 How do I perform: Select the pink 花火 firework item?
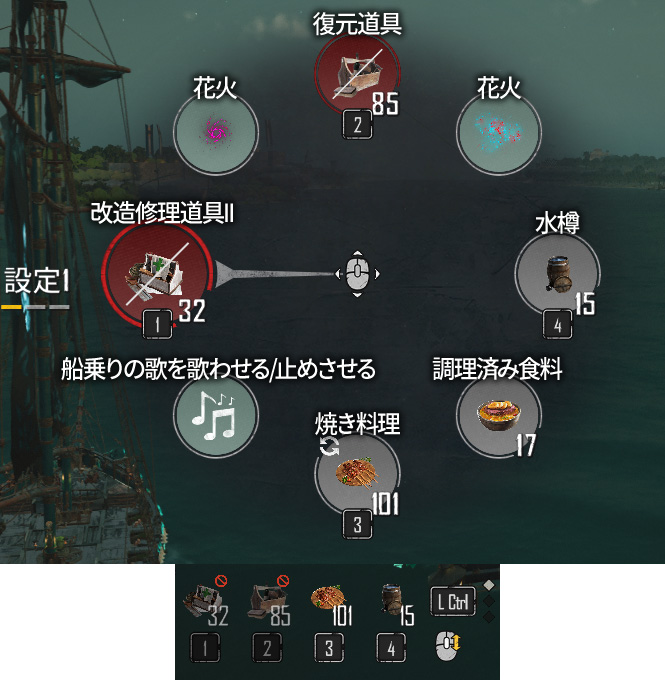[216, 133]
